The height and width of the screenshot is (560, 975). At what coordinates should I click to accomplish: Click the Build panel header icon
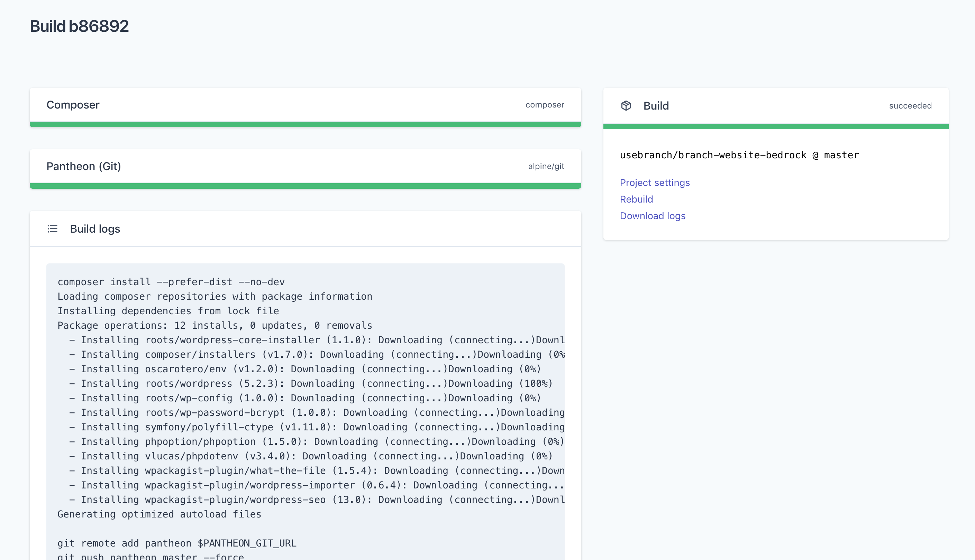pyautogui.click(x=626, y=105)
